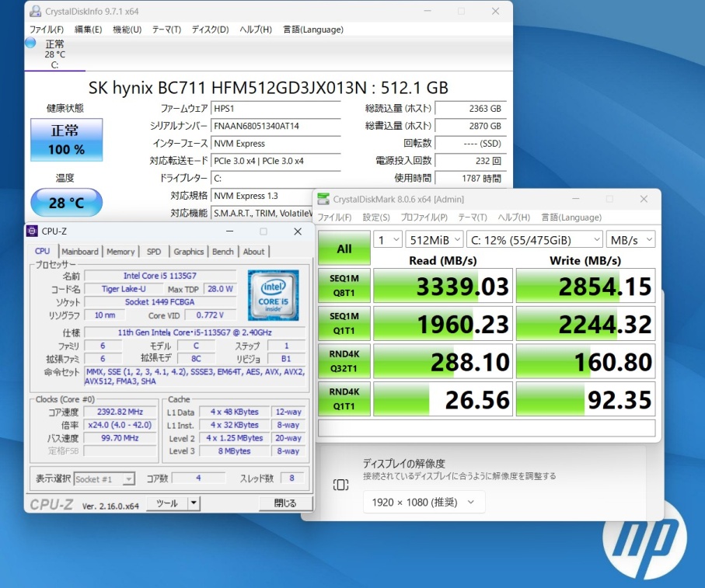Click the total host writes value 2870 GB
Screen dimensions: 705x588
tap(471, 126)
